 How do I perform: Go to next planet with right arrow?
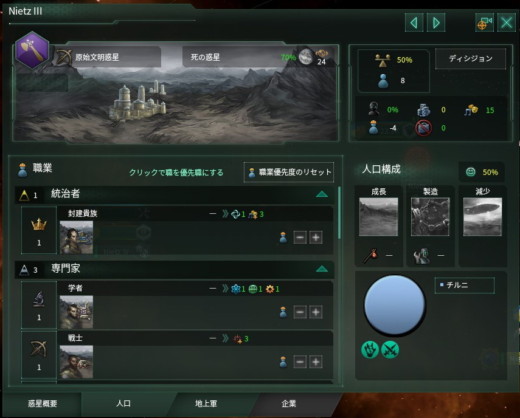click(436, 23)
